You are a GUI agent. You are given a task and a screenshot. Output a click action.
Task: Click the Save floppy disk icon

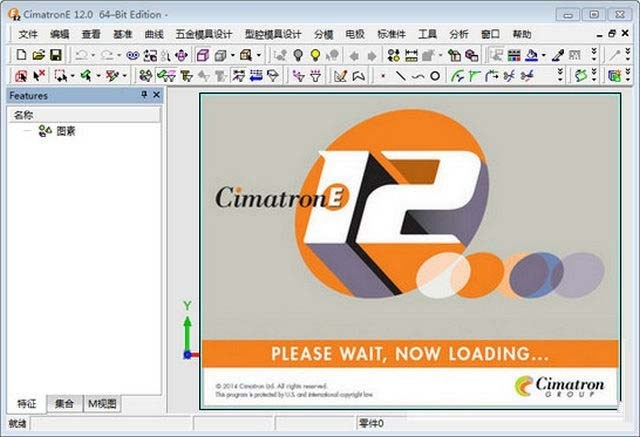55,54
